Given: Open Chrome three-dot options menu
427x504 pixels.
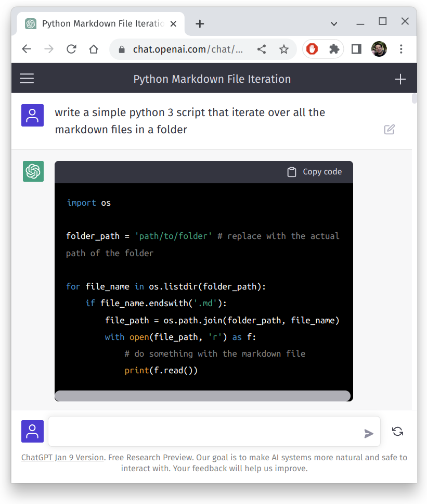Looking at the screenshot, I should [x=401, y=49].
